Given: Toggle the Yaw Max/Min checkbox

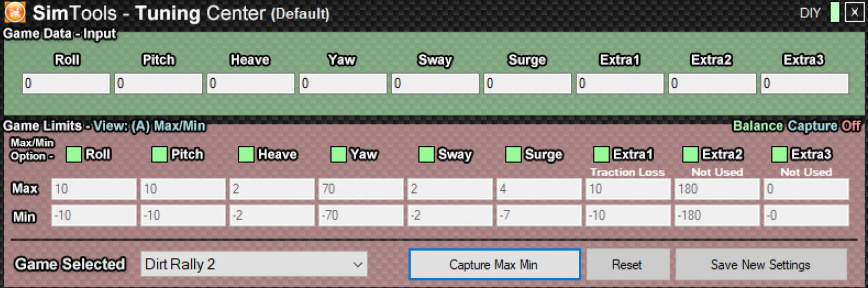Looking at the screenshot, I should point(339,154).
